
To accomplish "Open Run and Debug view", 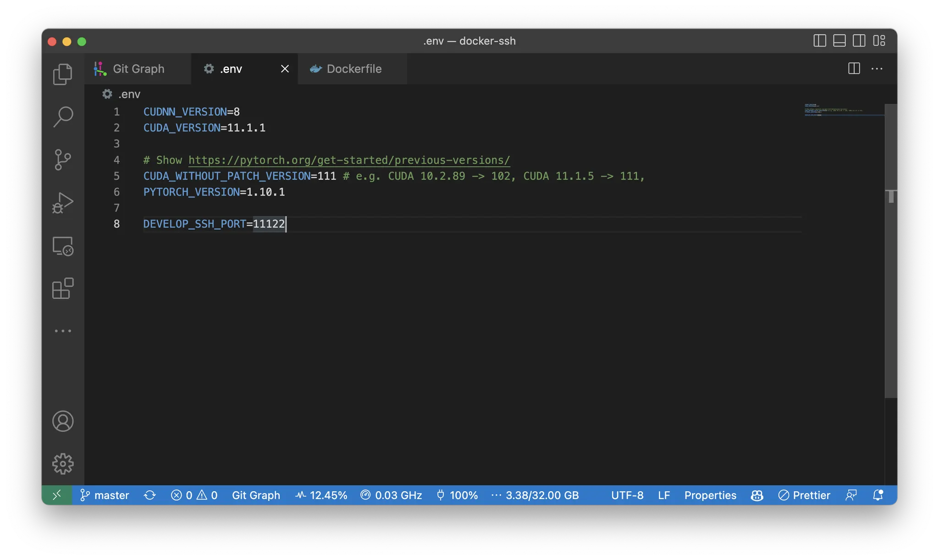I will 63,203.
